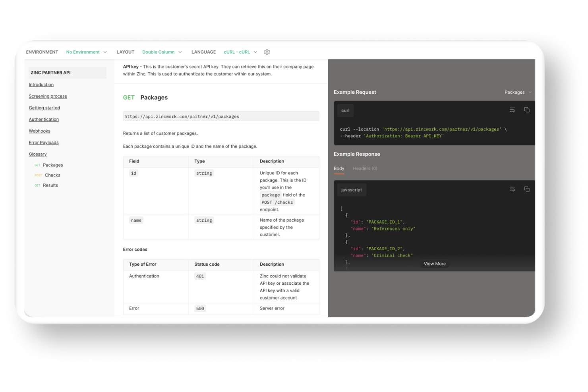The width and height of the screenshot is (588, 392).
Task: Open the Error Payloads link
Action: pos(43,143)
